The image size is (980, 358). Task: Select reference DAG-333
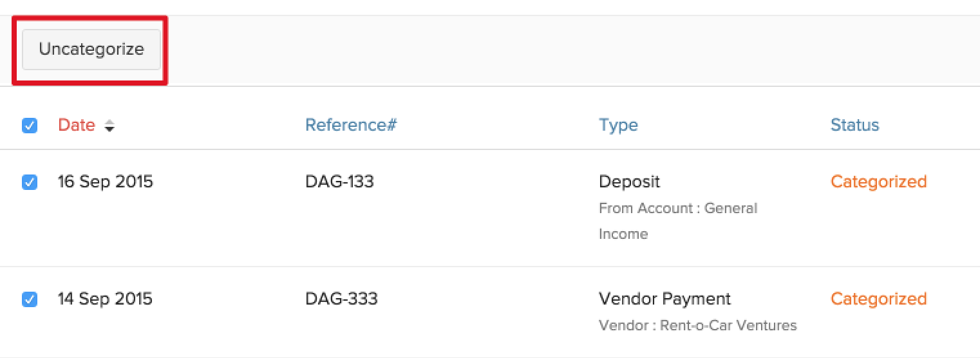click(341, 299)
